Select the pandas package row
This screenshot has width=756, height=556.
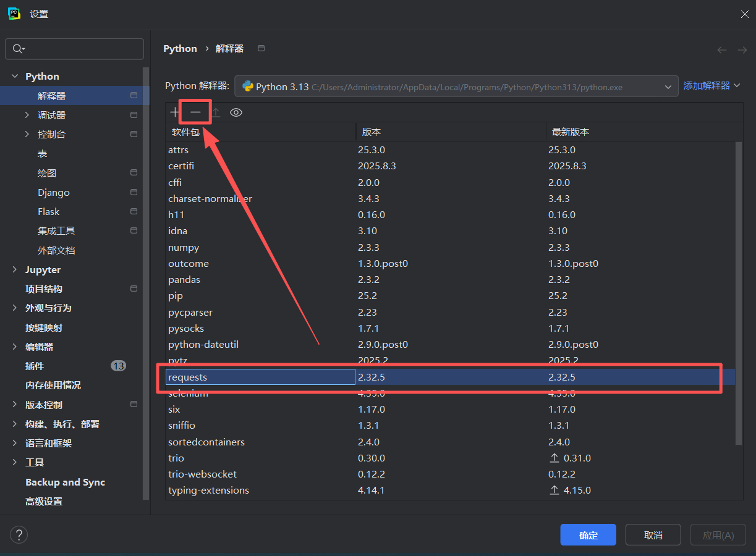(x=450, y=279)
